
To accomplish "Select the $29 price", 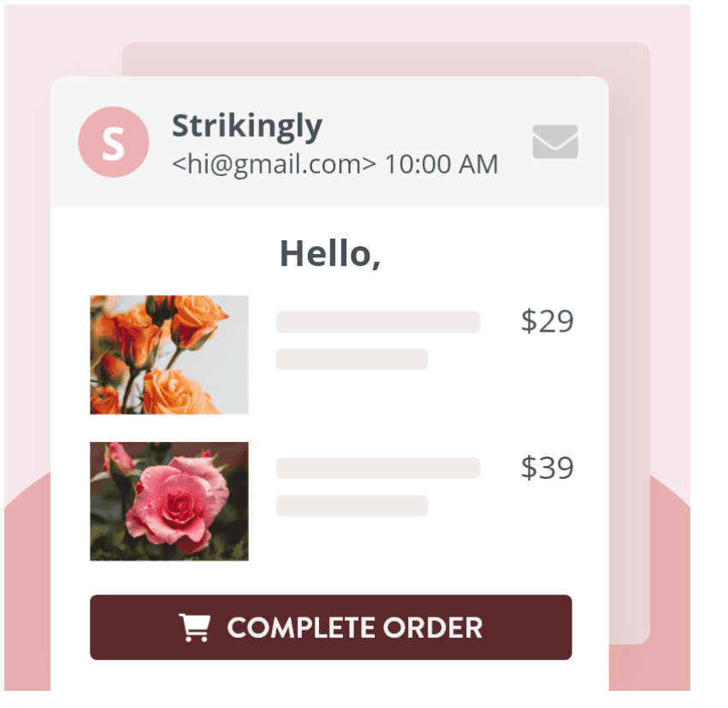I will (547, 322).
